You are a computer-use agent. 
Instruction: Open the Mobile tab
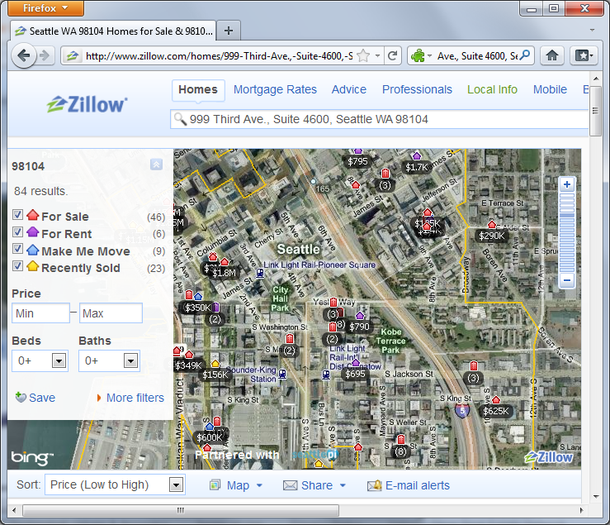coord(550,89)
